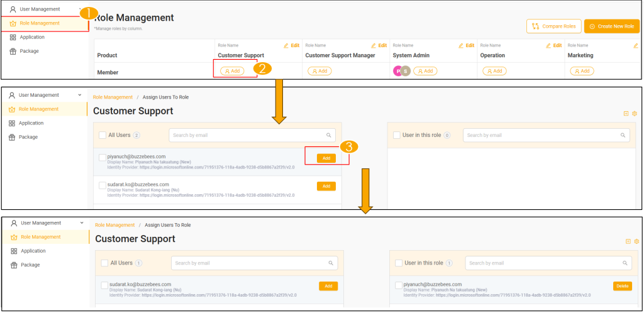Tick sudarat.ko checkbox in middle panel
The width and height of the screenshot is (644, 313).
(x=103, y=186)
